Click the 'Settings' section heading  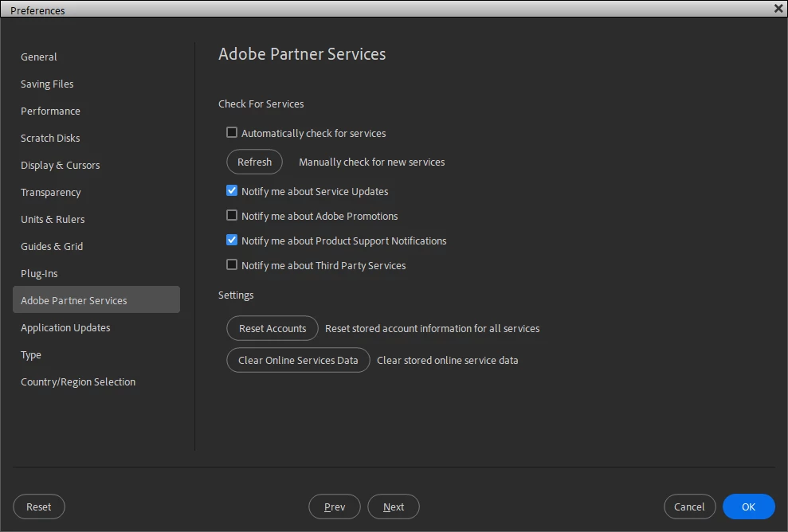[236, 295]
